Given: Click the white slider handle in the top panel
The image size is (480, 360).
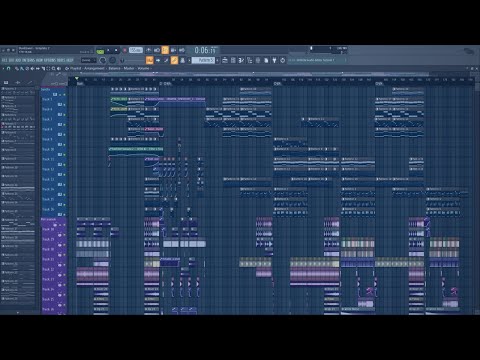Looking at the screenshot, I should [311, 49].
